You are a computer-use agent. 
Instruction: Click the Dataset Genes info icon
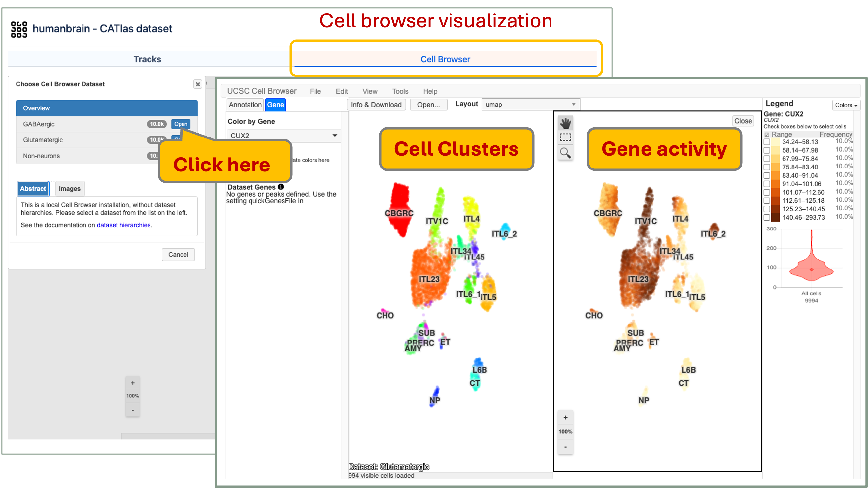pos(281,186)
